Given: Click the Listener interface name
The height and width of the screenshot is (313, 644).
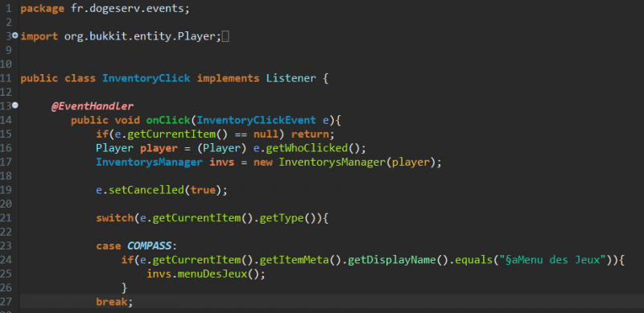Looking at the screenshot, I should tap(291, 78).
